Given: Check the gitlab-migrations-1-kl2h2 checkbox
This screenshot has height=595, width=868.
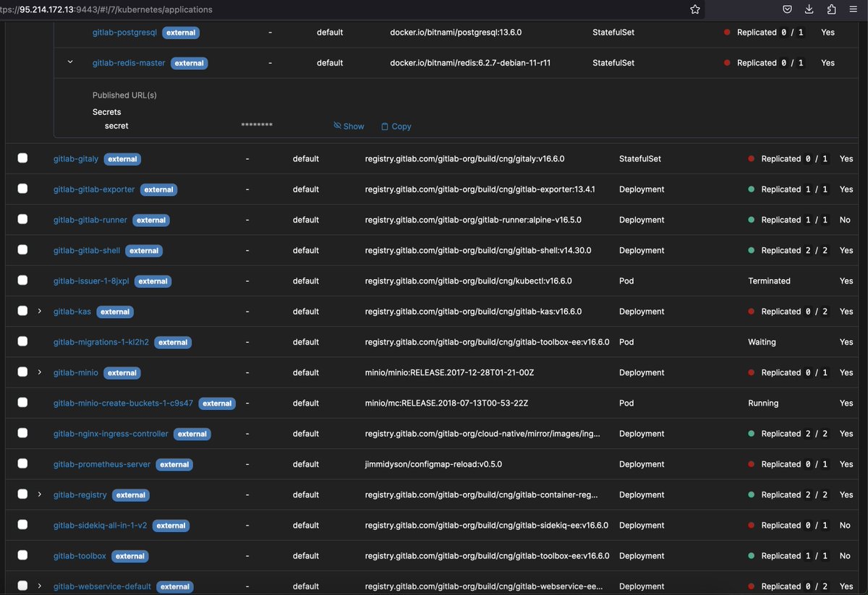Looking at the screenshot, I should (x=22, y=341).
